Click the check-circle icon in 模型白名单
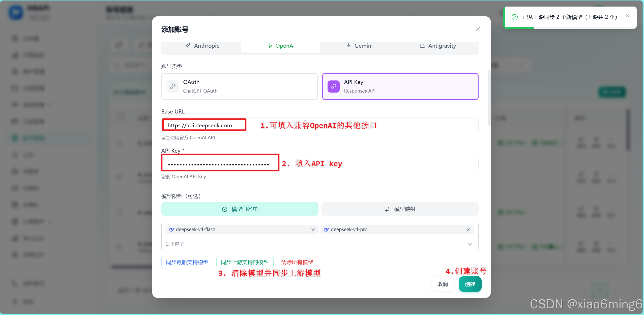Image resolution: width=644 pixels, height=315 pixels. 224,209
